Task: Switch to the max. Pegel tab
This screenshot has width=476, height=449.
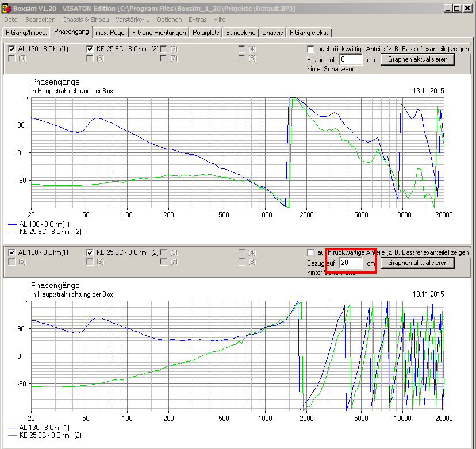Action: pyautogui.click(x=110, y=33)
